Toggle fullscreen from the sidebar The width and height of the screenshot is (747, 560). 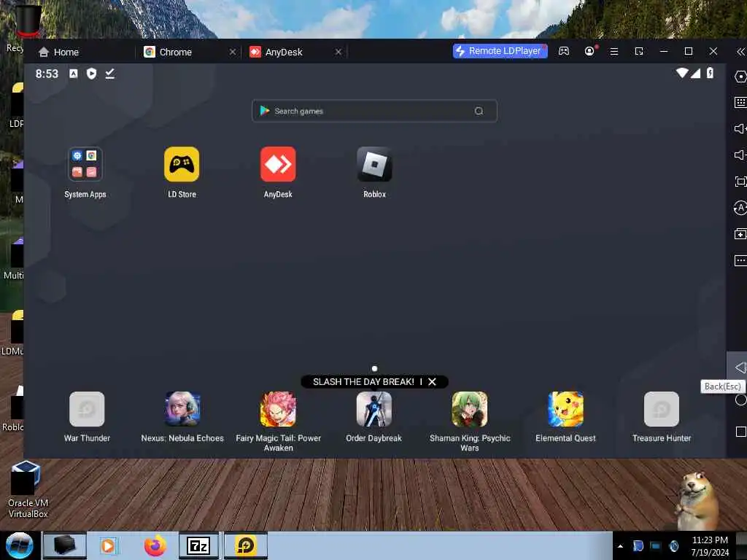coord(740,182)
